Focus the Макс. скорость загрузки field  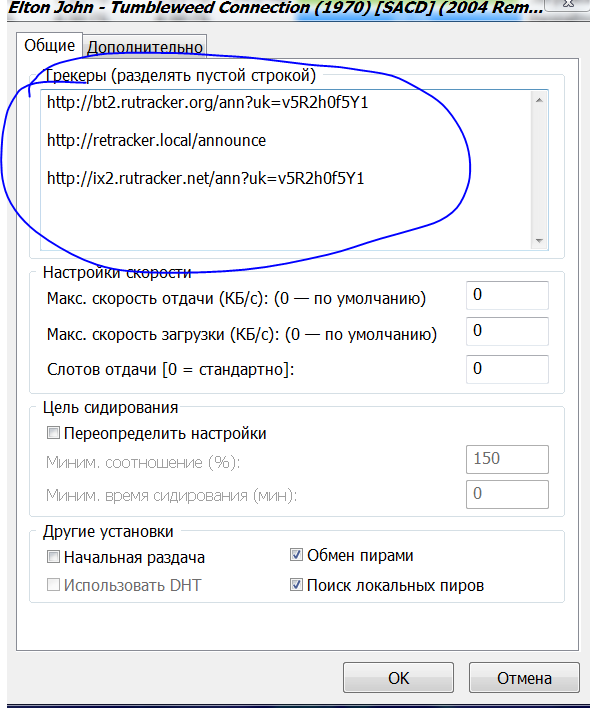(507, 331)
